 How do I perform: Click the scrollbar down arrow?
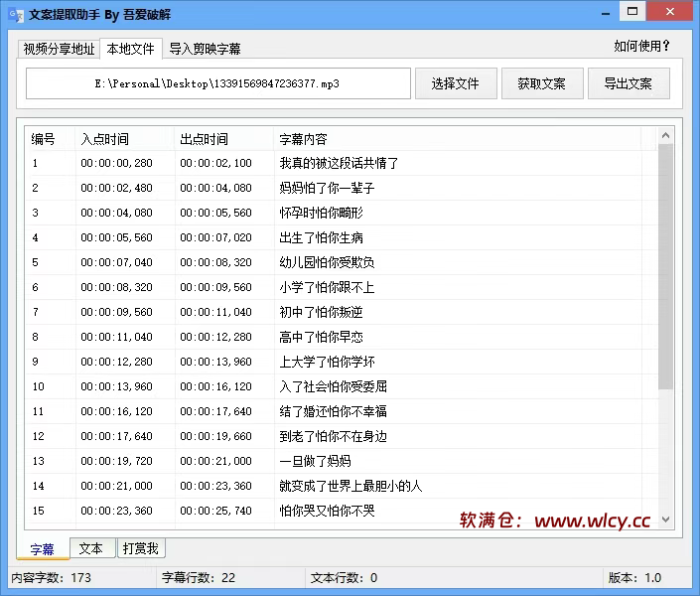point(665,520)
